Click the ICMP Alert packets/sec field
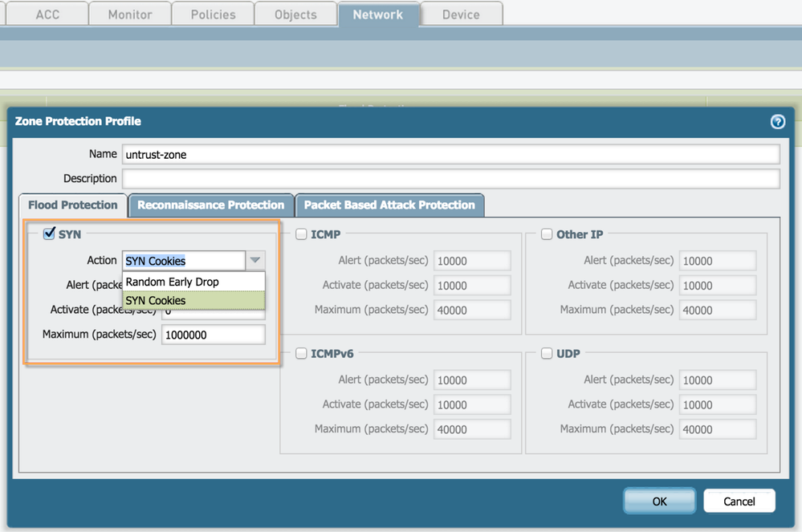 click(472, 261)
